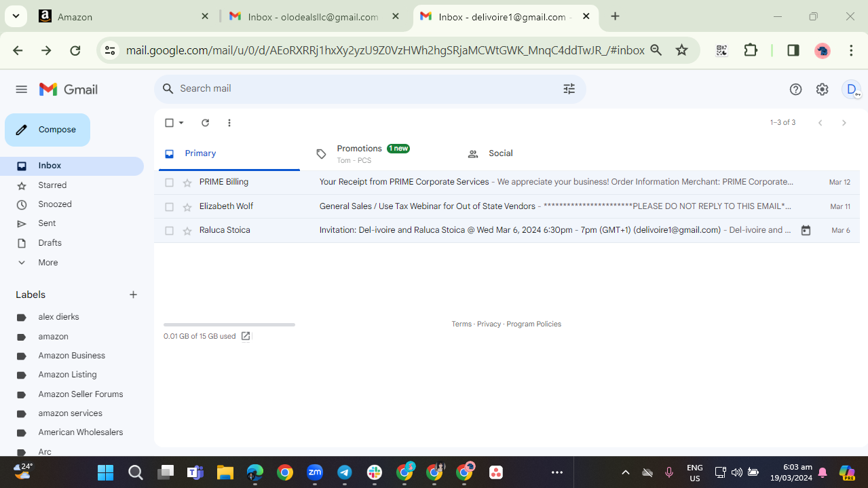Select the PRIME Billing email checkbox
Screen dimensions: 868x488
[x=170, y=183]
